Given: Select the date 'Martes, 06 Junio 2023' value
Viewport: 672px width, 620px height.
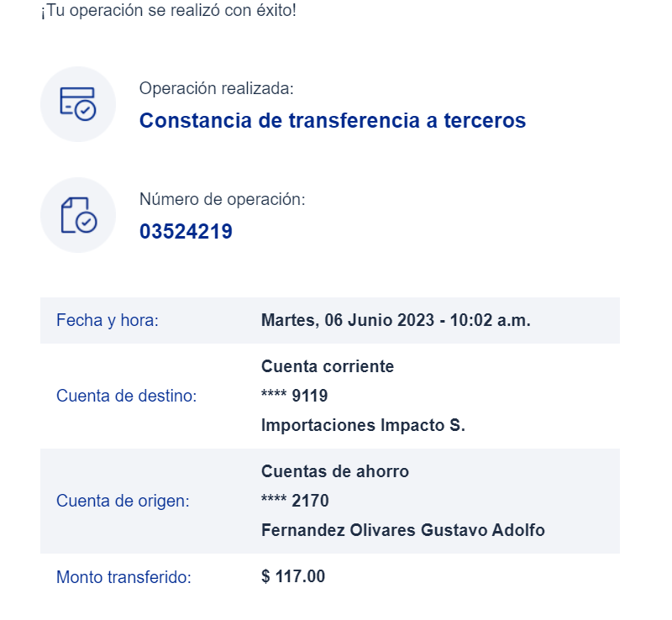Looking at the screenshot, I should (348, 321).
